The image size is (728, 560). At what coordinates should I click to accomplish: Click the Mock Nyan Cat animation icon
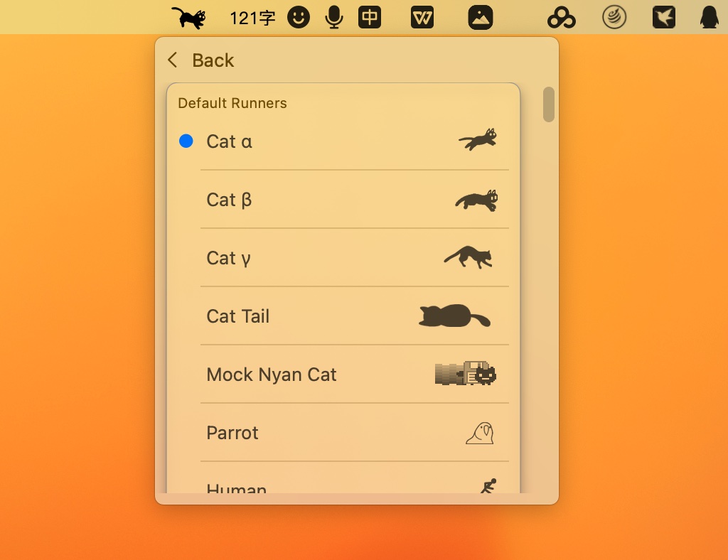[464, 374]
